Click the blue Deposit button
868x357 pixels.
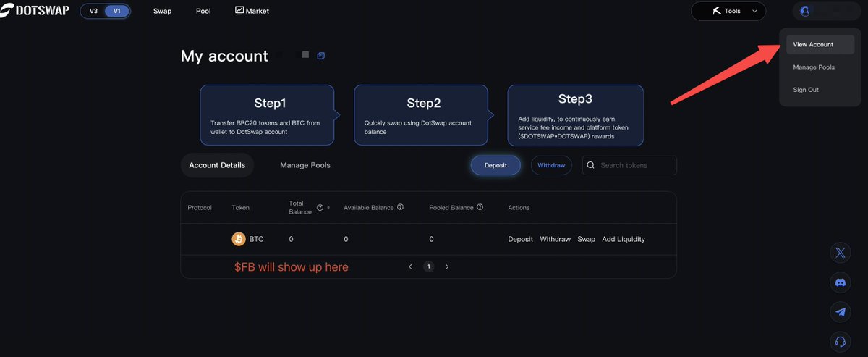(495, 165)
